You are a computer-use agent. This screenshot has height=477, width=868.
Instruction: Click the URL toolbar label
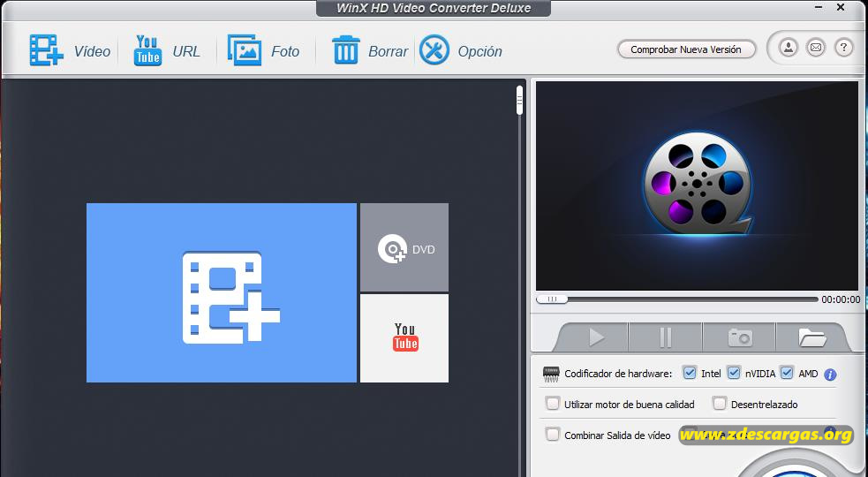click(186, 51)
